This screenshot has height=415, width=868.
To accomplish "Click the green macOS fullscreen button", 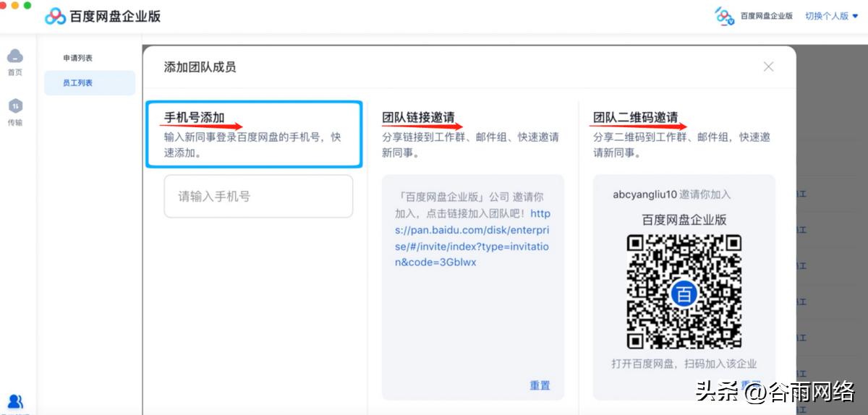I will pyautogui.click(x=27, y=5).
